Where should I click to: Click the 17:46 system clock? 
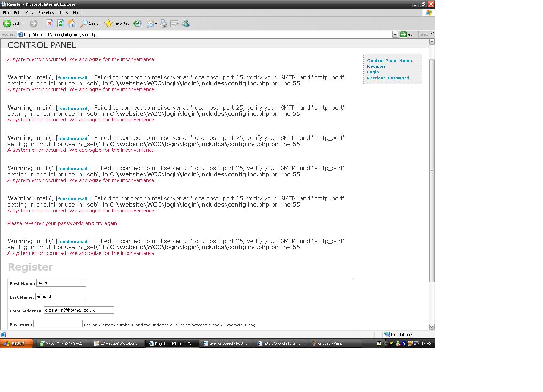click(426, 344)
